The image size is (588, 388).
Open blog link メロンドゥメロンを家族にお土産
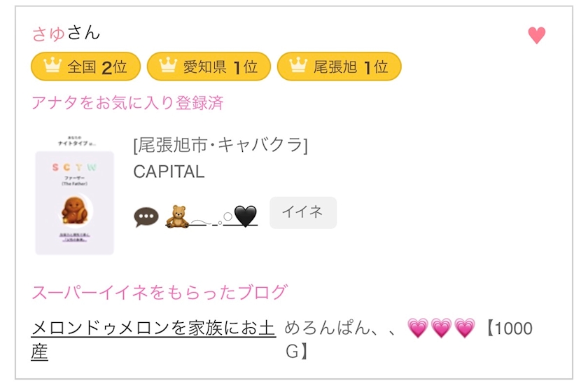click(153, 328)
